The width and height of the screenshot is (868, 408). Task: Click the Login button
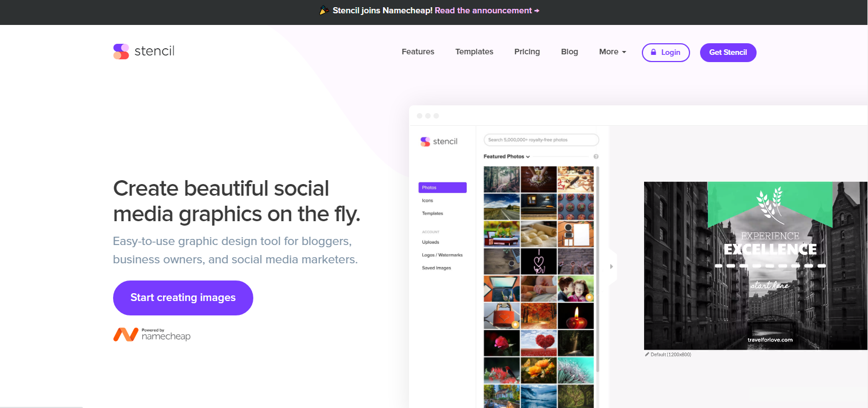pyautogui.click(x=665, y=52)
